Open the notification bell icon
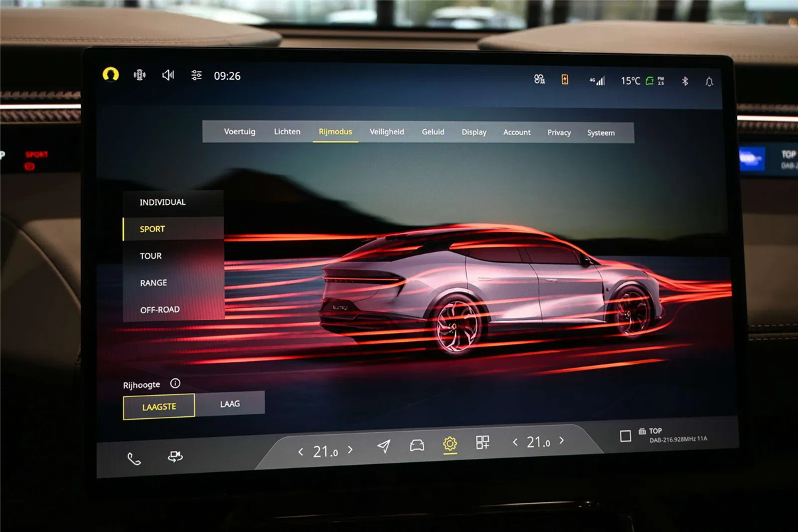The image size is (798, 532). pyautogui.click(x=709, y=82)
